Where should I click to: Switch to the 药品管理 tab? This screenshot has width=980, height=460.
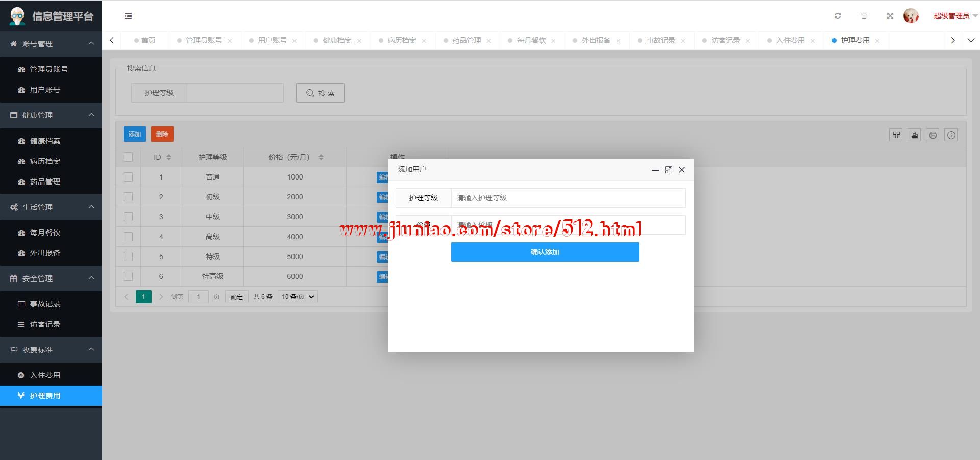[x=467, y=40]
